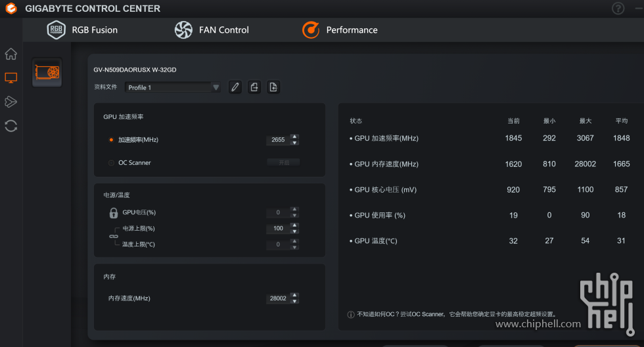644x347 pixels.
Task: Select the graphics card device thumbnail
Action: click(x=47, y=73)
